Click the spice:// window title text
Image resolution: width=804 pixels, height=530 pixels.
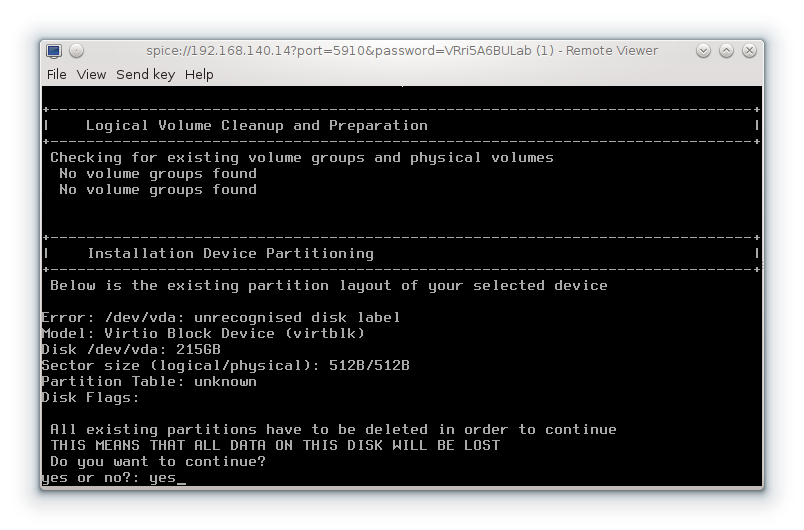coord(402,51)
